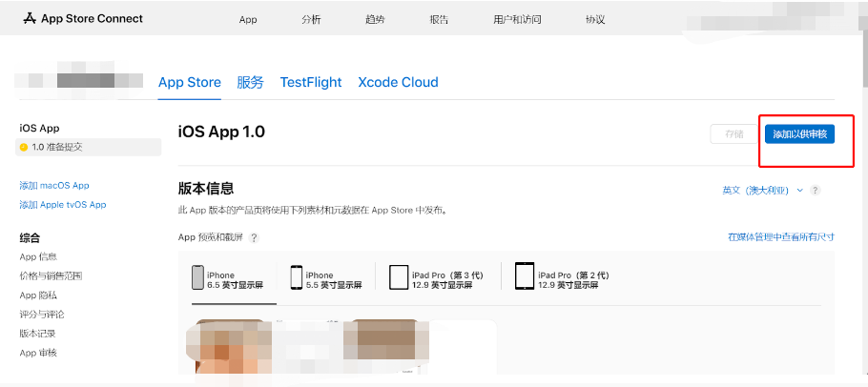Switch to the TestFlight tab
Screen dimensions: 868x387
(x=311, y=82)
